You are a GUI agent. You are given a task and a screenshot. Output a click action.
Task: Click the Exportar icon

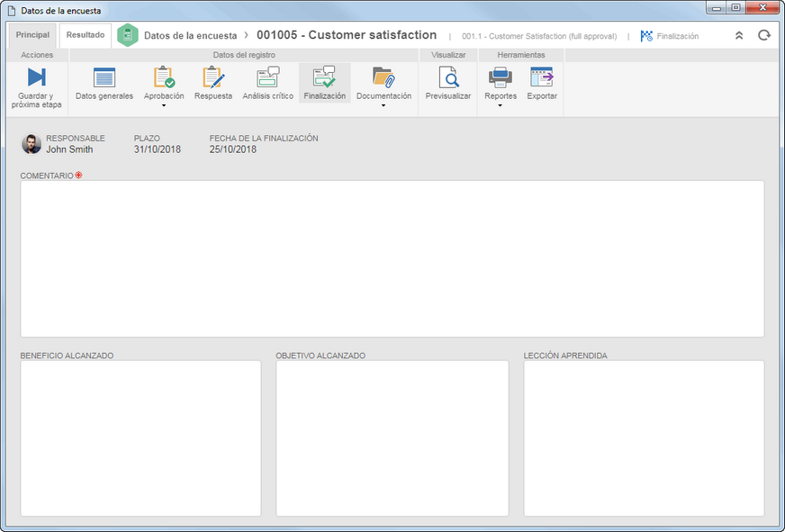click(542, 77)
